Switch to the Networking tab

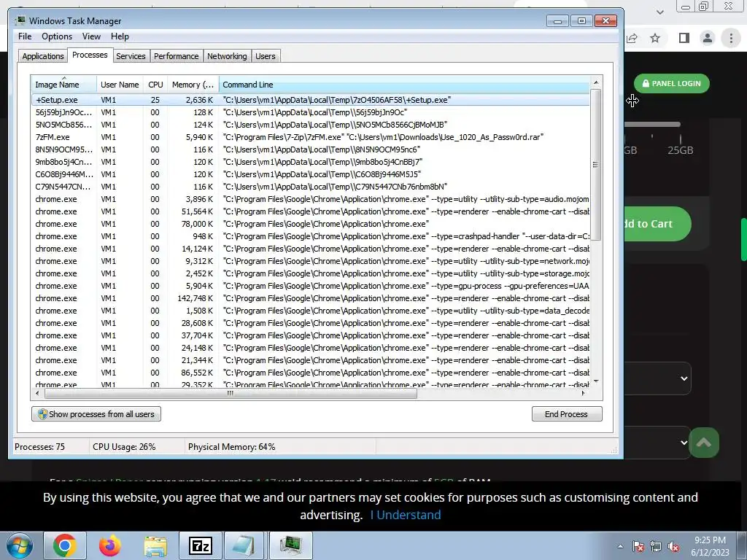coord(227,56)
